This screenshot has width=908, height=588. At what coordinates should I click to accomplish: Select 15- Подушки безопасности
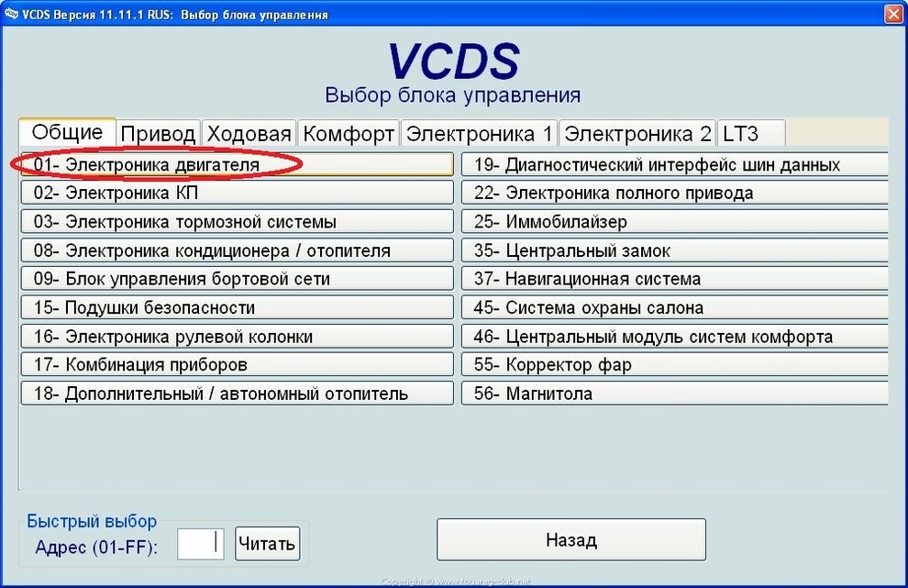tap(237, 307)
